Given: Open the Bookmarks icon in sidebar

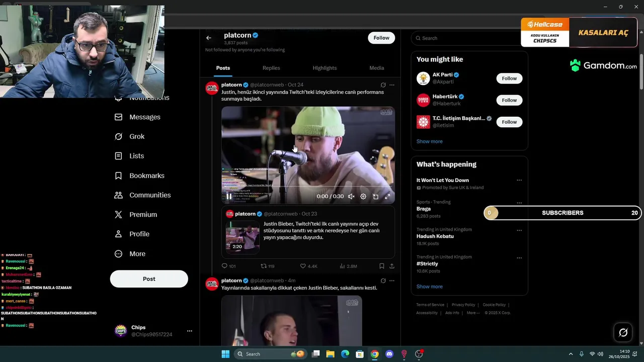Looking at the screenshot, I should click(x=118, y=175).
